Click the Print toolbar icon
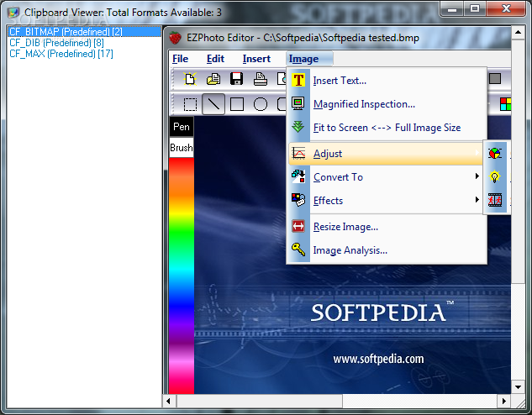The image size is (532, 415). 261,79
